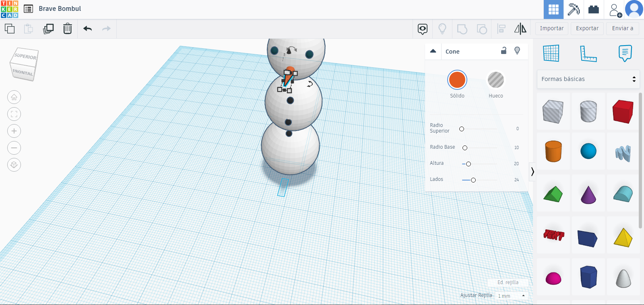Collapse the shapes side panel
The height and width of the screenshot is (305, 644).
tap(533, 172)
